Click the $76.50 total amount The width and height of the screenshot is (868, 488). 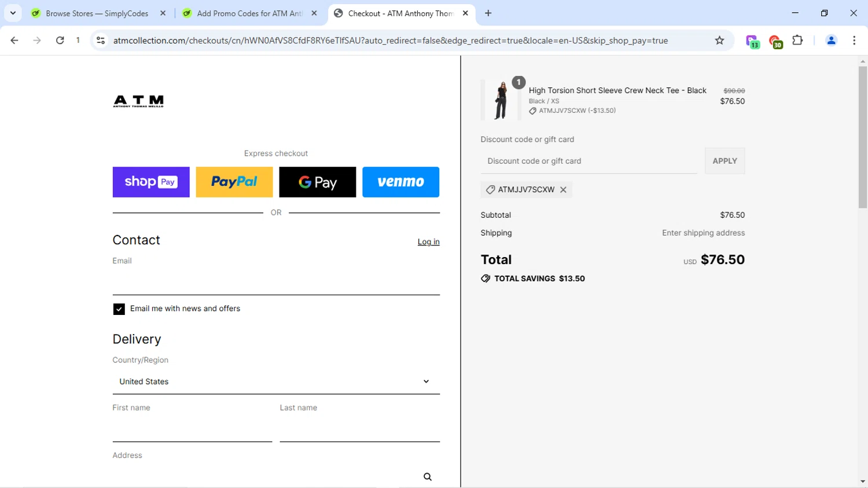click(723, 259)
